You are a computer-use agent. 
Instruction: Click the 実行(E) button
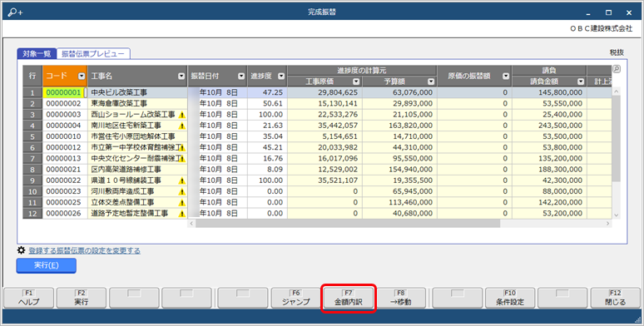[46, 265]
